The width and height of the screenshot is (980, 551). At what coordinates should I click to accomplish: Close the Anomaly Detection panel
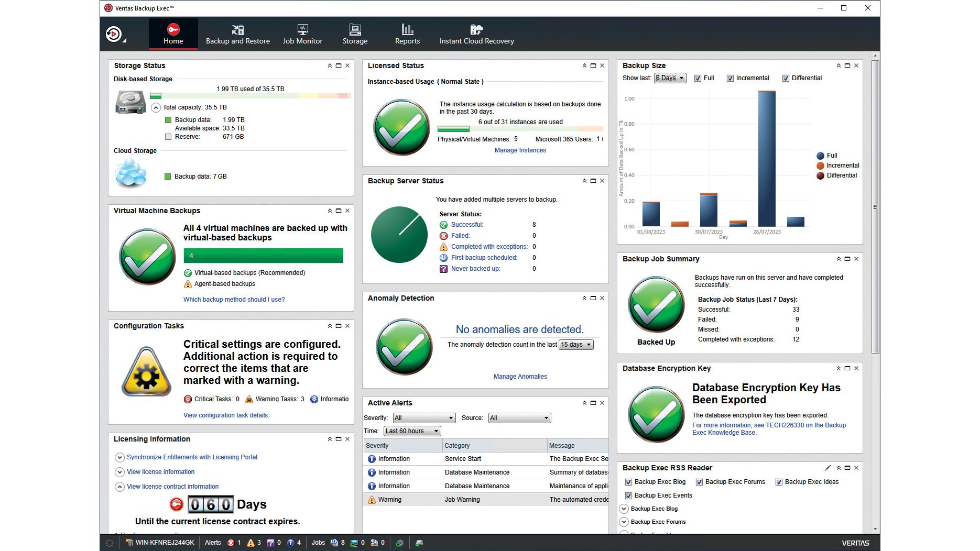[602, 298]
